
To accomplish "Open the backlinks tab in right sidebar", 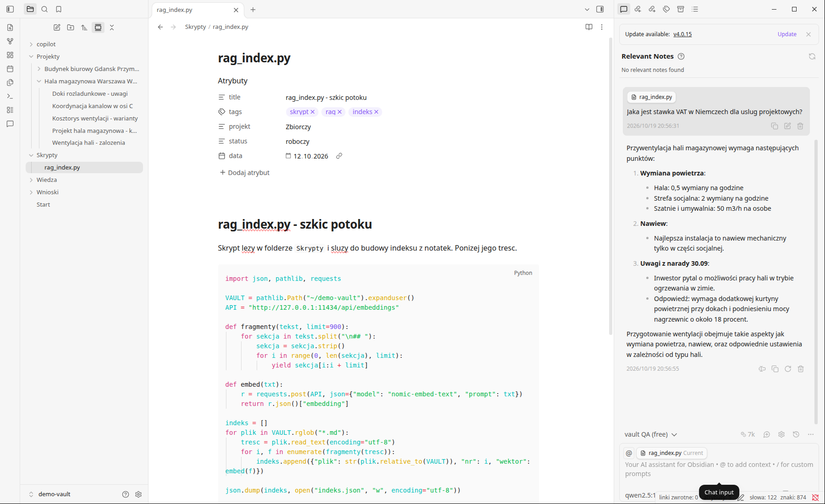I will [x=638, y=9].
